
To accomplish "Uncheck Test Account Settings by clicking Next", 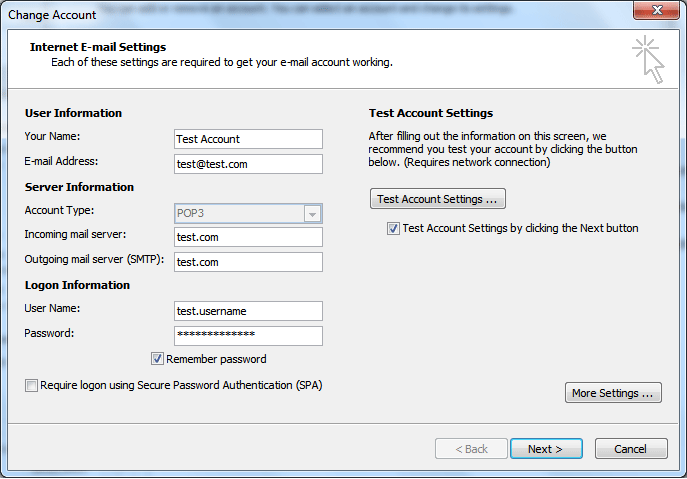I will (x=394, y=228).
